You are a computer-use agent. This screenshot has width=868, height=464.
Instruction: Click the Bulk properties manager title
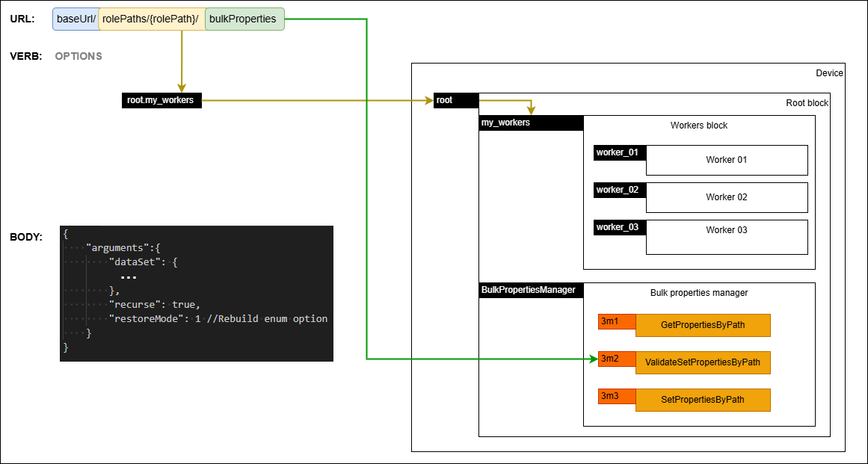[x=698, y=293]
